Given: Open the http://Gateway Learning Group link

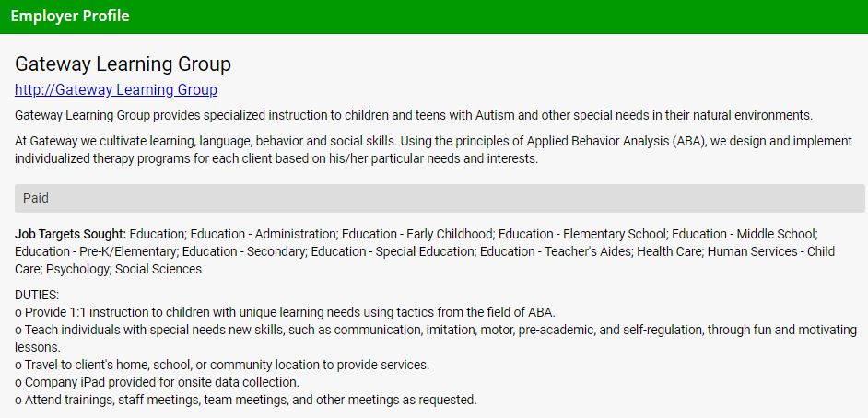Looking at the screenshot, I should [x=116, y=90].
